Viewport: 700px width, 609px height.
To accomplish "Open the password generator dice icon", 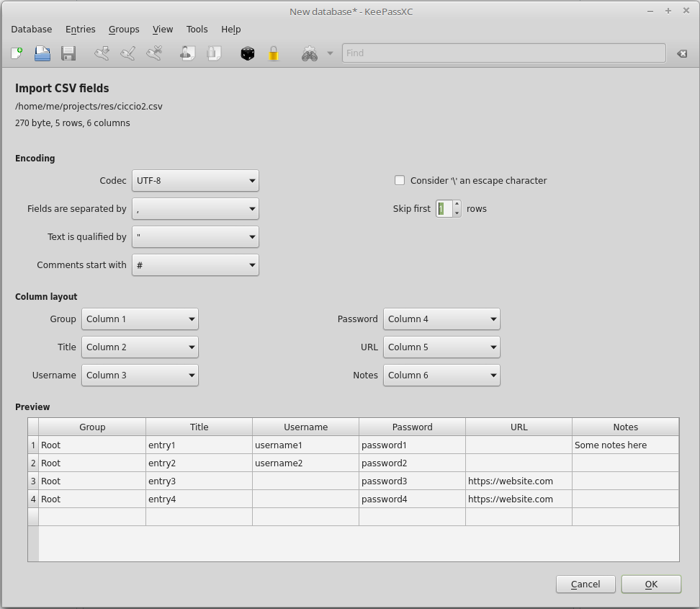I will click(x=248, y=53).
